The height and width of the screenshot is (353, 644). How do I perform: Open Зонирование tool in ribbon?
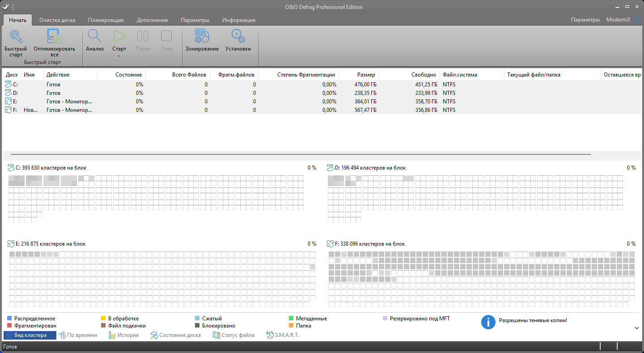[202, 37]
